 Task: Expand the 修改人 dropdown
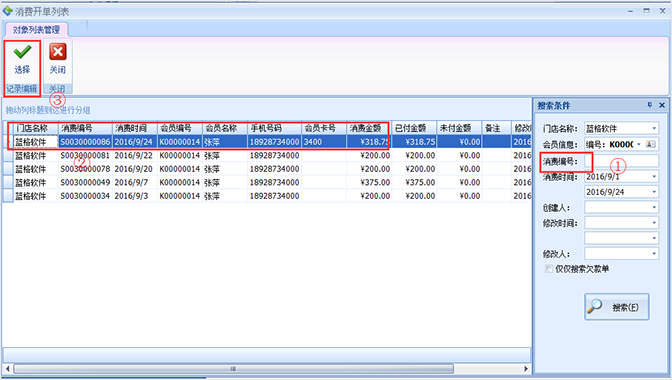tap(654, 254)
